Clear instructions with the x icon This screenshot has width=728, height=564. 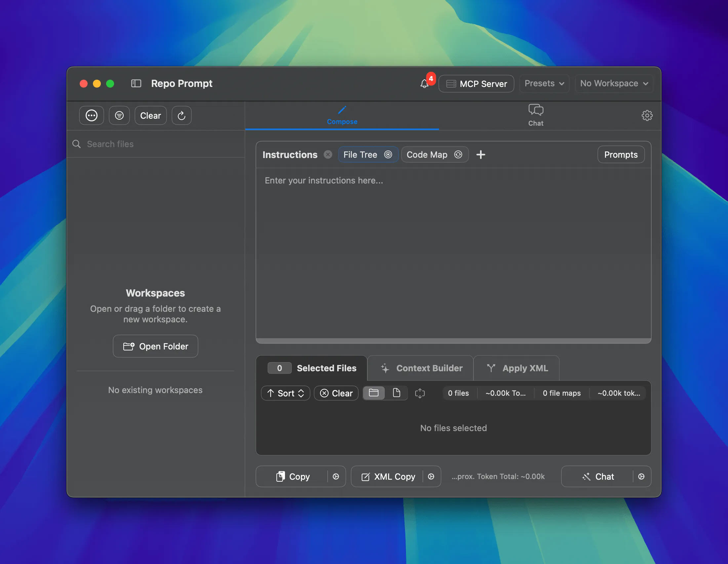pos(328,155)
